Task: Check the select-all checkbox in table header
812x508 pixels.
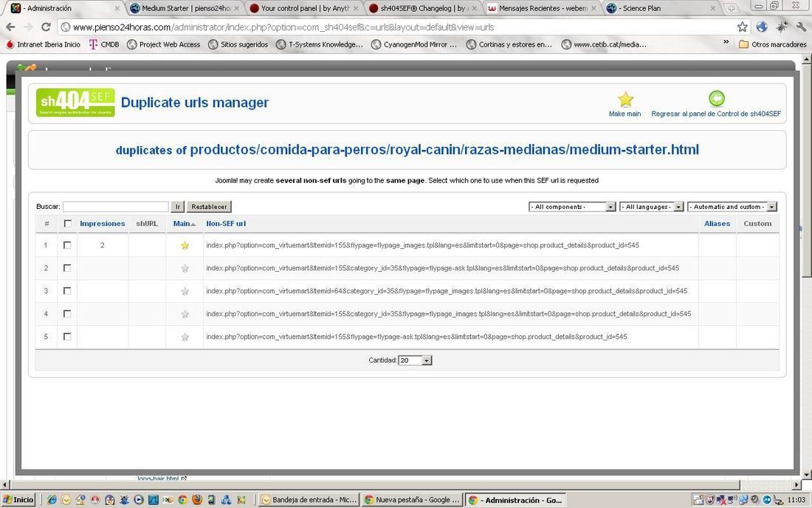Action: tap(67, 224)
